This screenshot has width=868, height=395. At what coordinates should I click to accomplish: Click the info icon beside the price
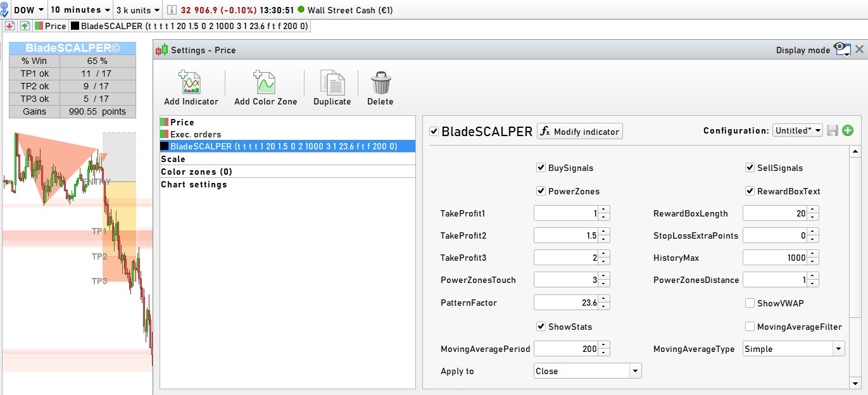[172, 10]
